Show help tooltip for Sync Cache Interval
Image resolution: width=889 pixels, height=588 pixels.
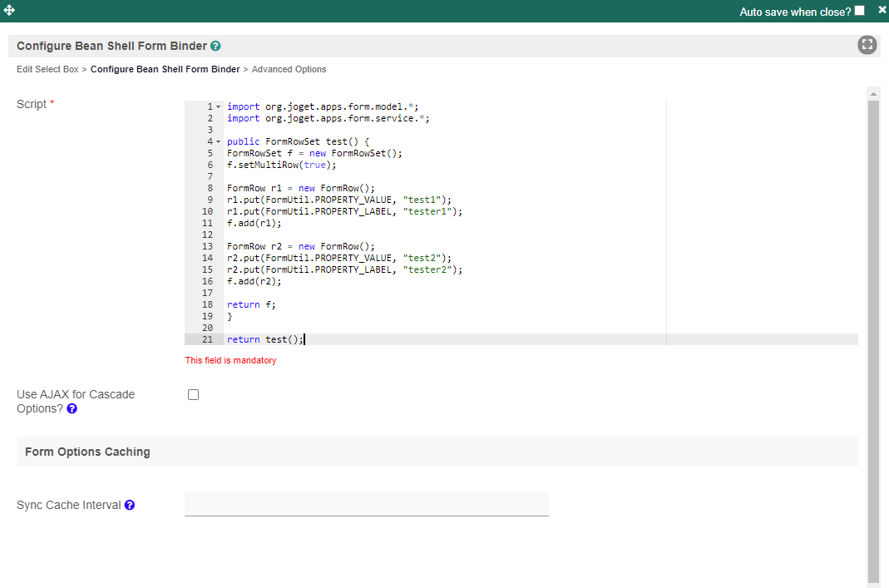pos(130,505)
